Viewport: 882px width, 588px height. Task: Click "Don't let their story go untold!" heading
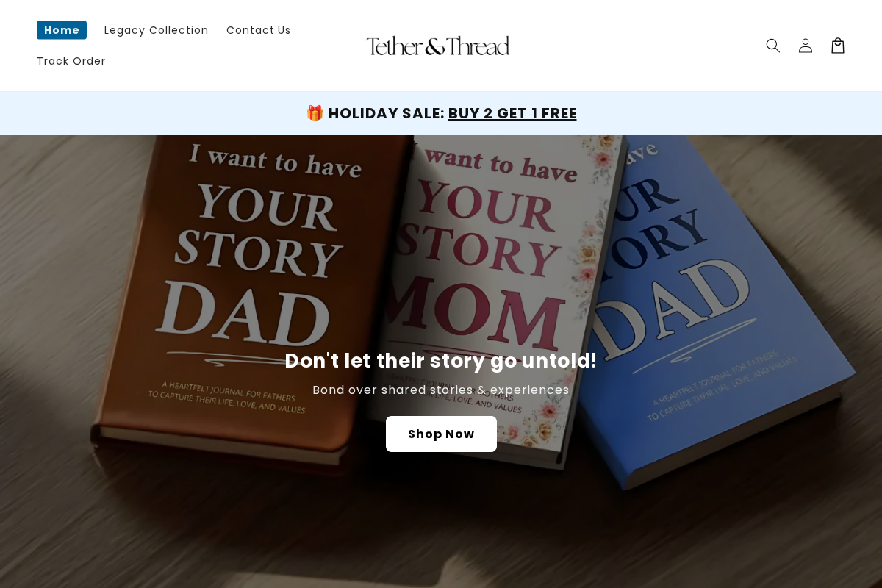[441, 361]
